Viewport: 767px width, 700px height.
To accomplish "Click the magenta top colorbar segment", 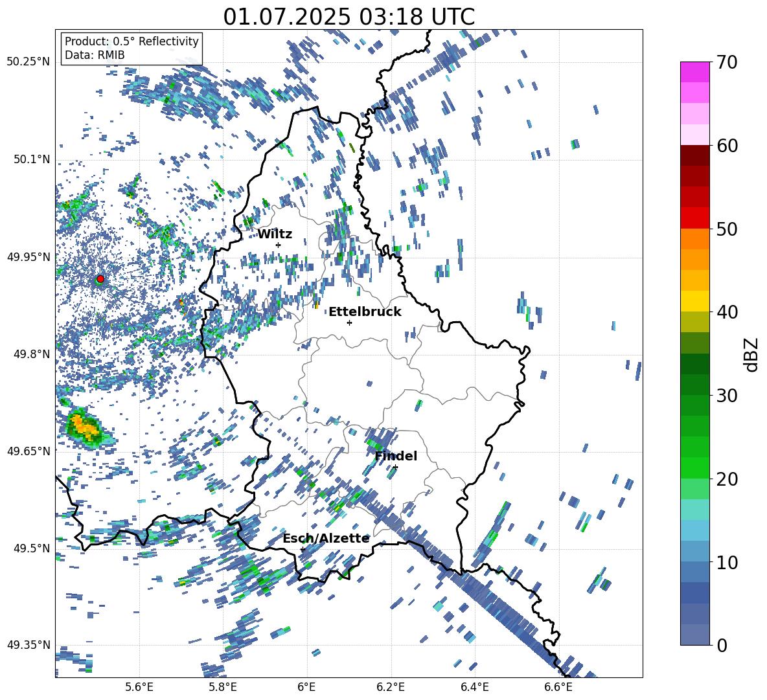I will coord(695,73).
